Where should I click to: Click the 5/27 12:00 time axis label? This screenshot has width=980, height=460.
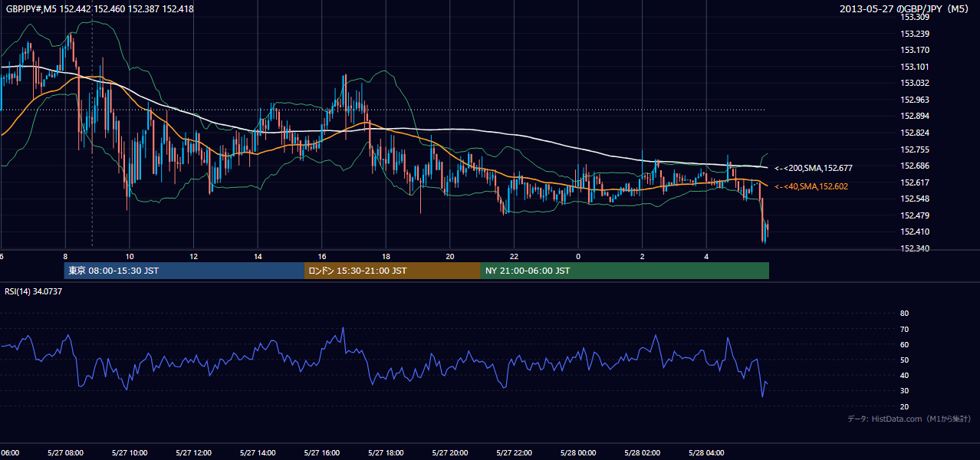(193, 453)
